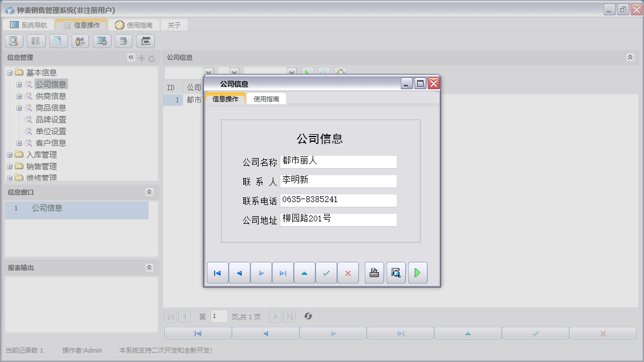Click the print icon in company dialog
The width and height of the screenshot is (644, 362).
pos(374,273)
